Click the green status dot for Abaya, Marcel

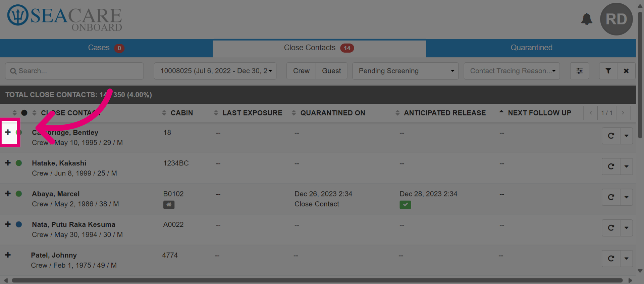(19, 194)
